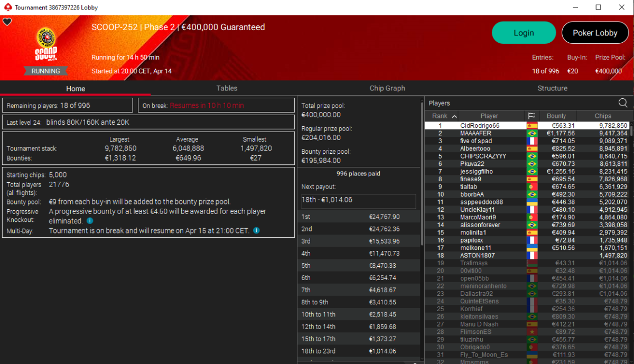
Task: Select player row CHIPSCRAZYYY
Action: (527, 156)
